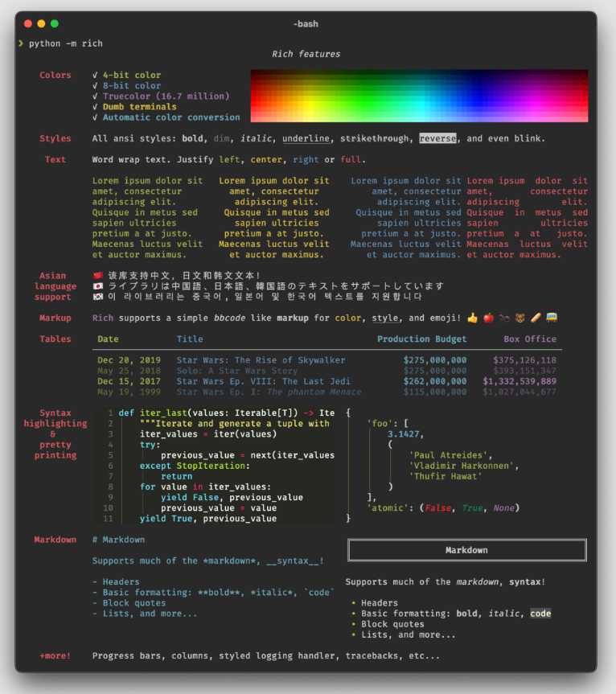616x694 pixels.
Task: Click the underlined 'underline' word
Action: (x=306, y=138)
